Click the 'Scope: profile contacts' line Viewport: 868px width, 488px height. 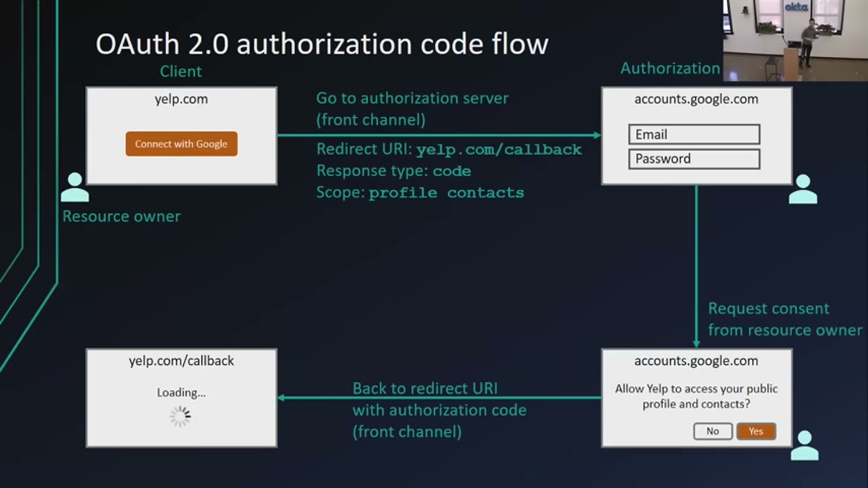[420, 192]
